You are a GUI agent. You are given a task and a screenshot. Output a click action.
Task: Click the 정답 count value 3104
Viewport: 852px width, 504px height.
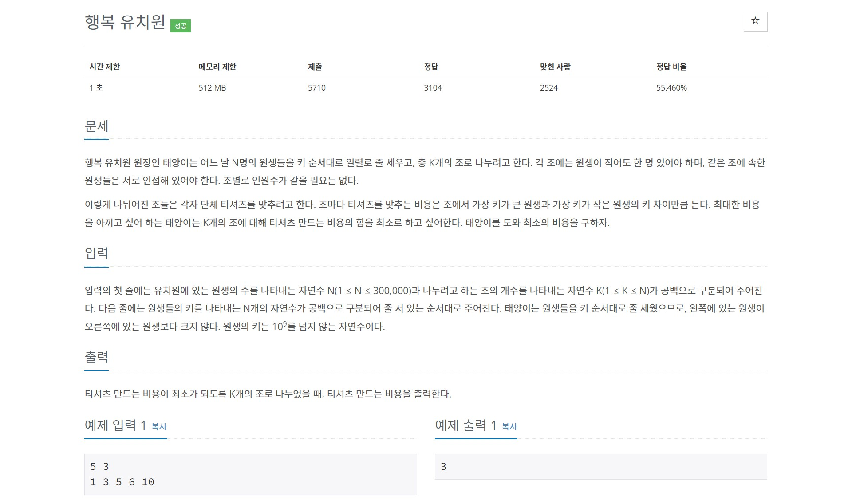pos(433,88)
